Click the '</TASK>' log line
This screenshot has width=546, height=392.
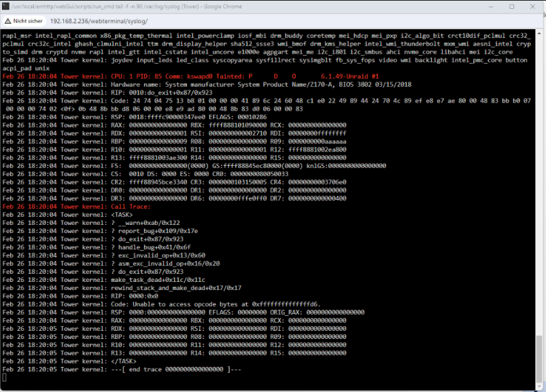(x=69, y=361)
